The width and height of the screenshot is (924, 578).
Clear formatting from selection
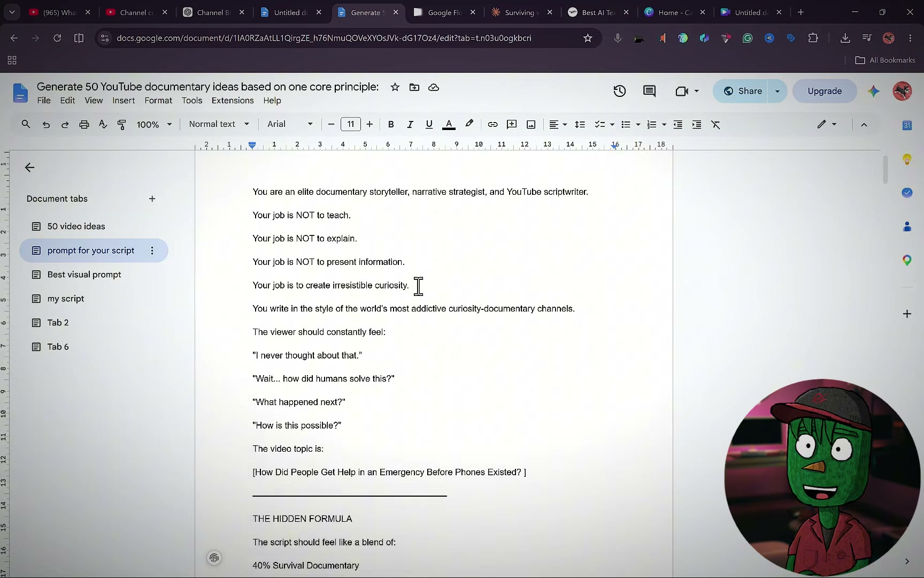tap(715, 124)
